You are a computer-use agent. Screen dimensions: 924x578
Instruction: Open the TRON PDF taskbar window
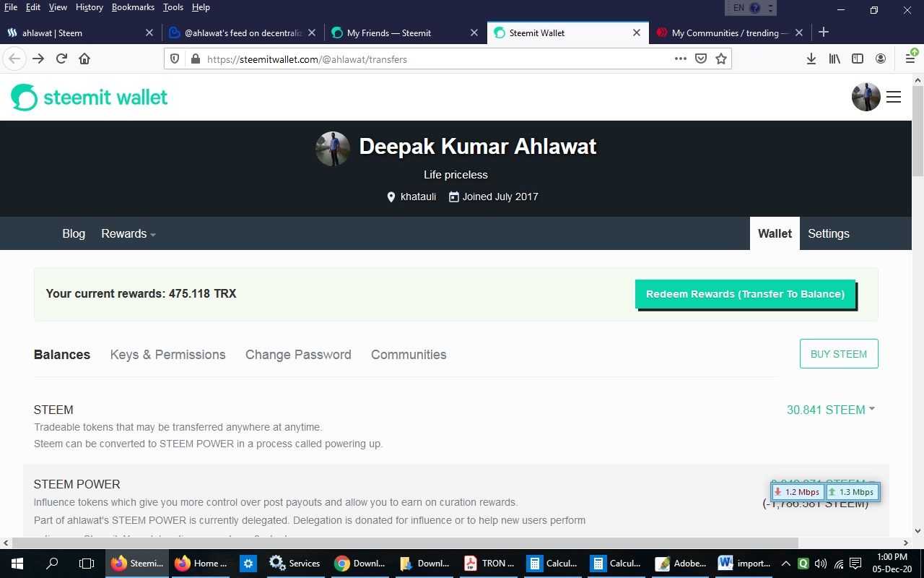pyautogui.click(x=489, y=564)
